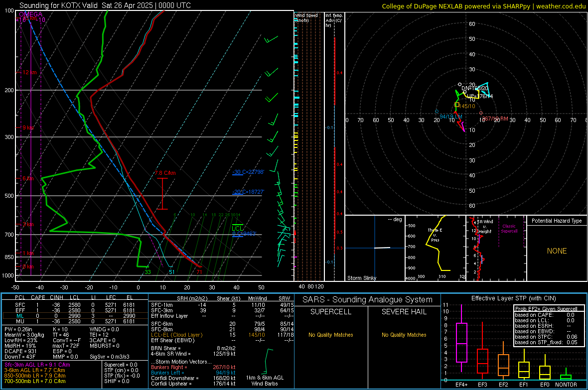Click the red "Bunkers Right" row

click(x=193, y=367)
